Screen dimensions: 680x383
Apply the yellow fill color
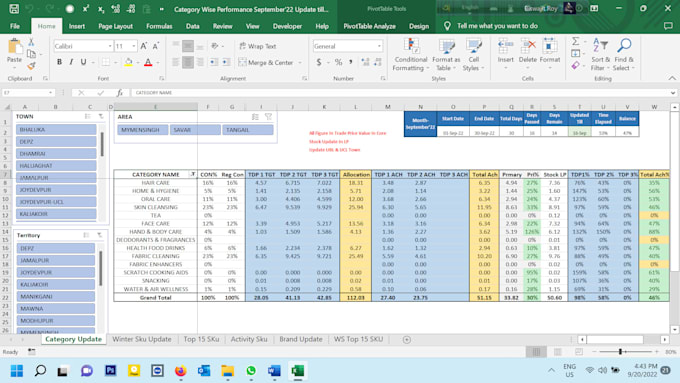pos(128,62)
